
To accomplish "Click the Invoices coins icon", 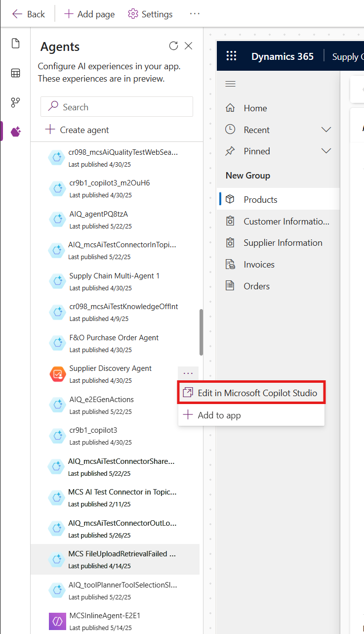I will (x=230, y=264).
